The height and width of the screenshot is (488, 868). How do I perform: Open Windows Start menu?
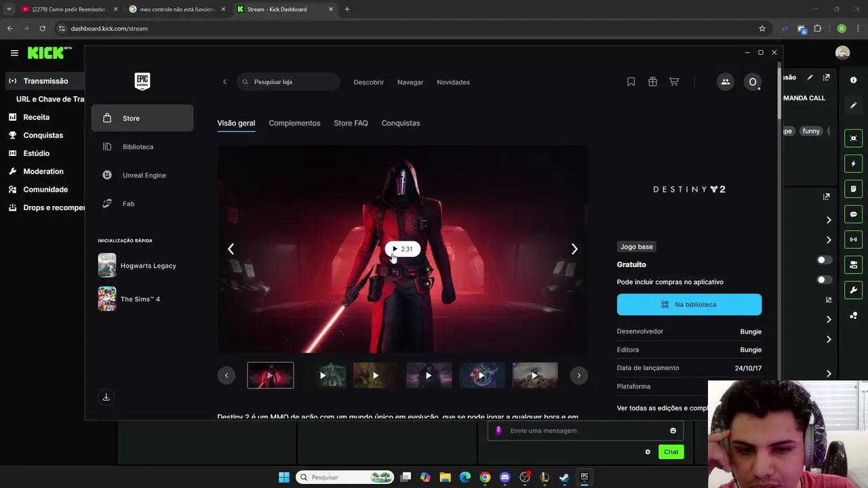284,477
